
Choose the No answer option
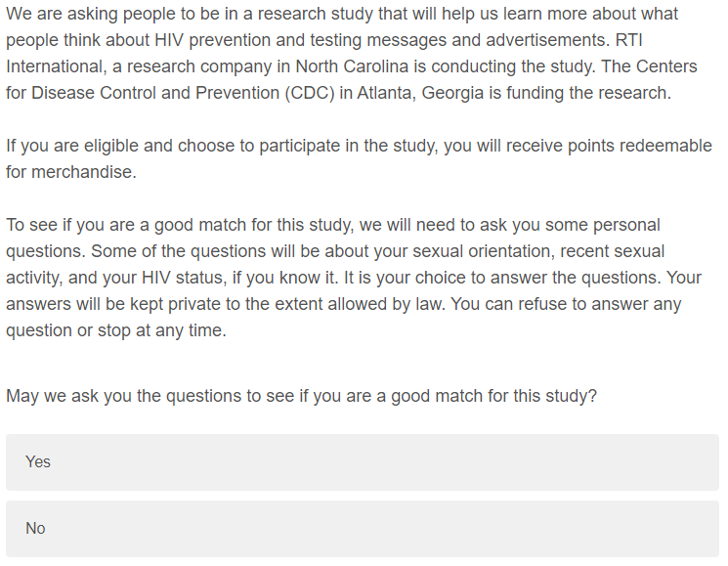pyautogui.click(x=362, y=528)
